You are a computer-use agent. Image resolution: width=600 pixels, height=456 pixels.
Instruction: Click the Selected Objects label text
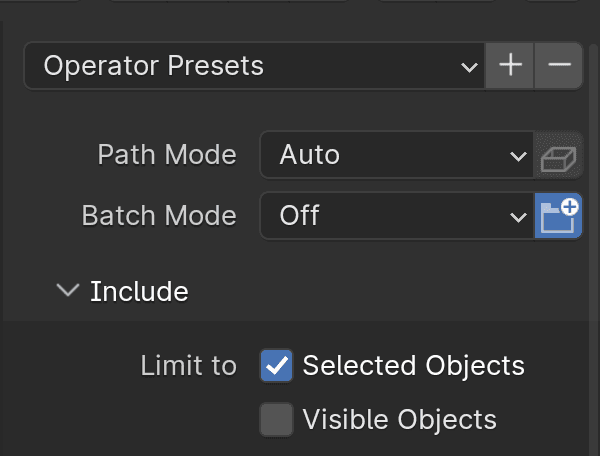(x=414, y=366)
